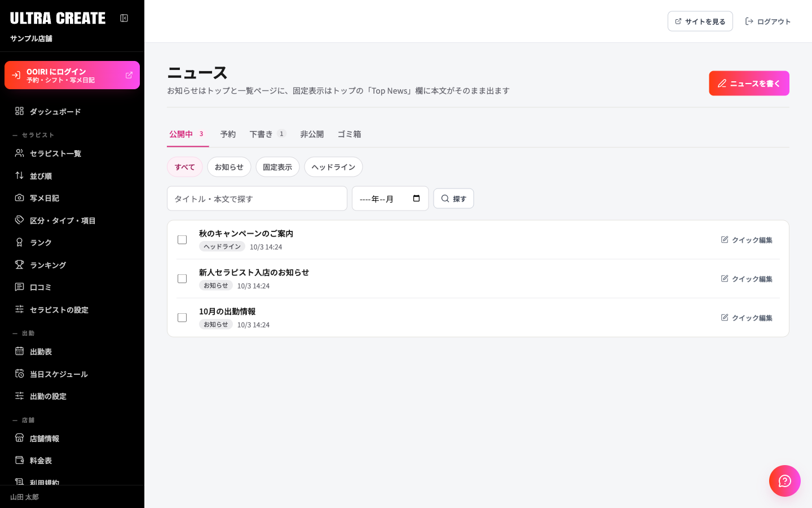The image size is (812, 508).
Task: Switch to the 予約 tab
Action: pos(228,134)
